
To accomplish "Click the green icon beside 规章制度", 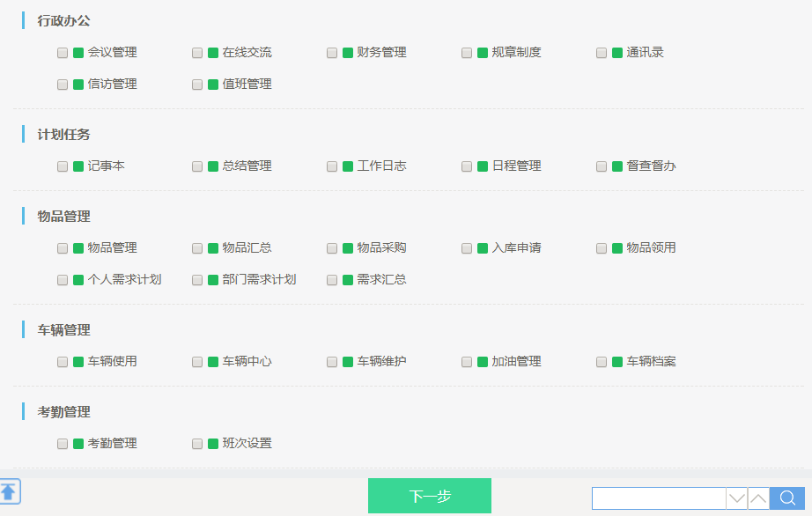I will pos(483,53).
